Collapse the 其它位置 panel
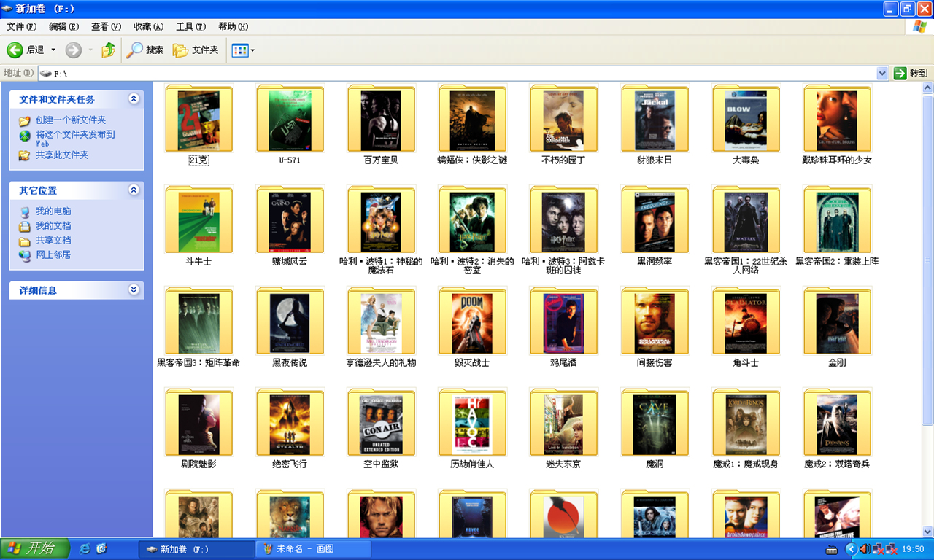 (x=134, y=190)
